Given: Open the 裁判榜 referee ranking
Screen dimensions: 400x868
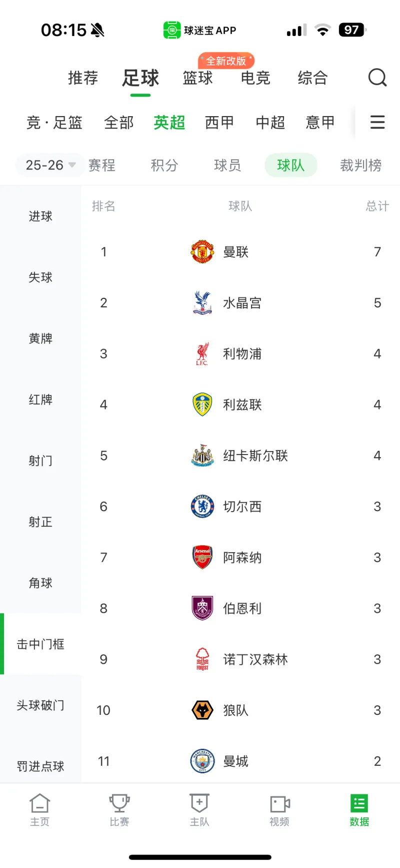Looking at the screenshot, I should click(x=360, y=165).
